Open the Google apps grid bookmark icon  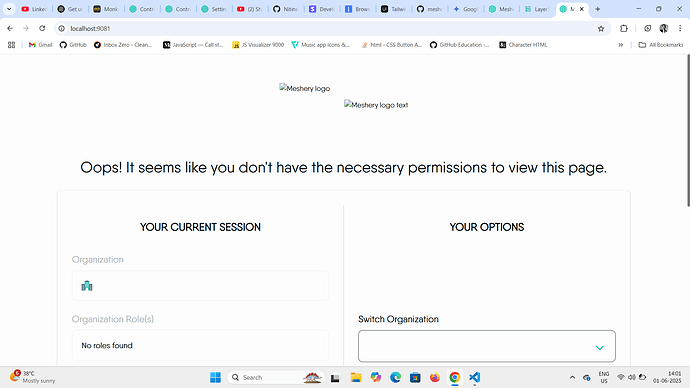point(11,45)
